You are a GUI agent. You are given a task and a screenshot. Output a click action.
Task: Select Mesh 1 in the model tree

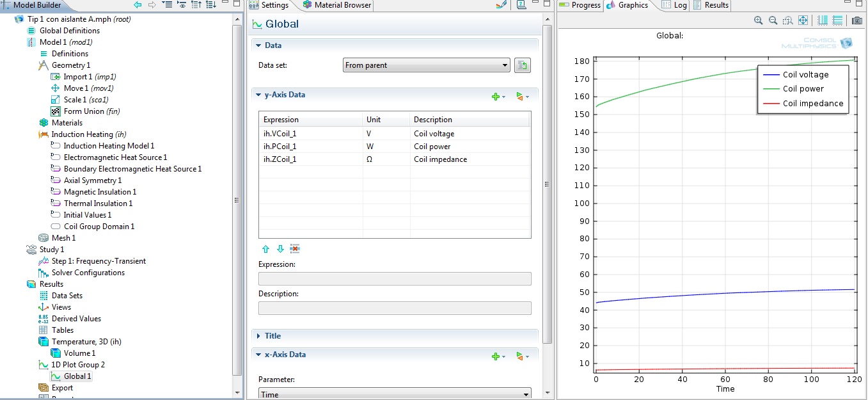click(63, 238)
